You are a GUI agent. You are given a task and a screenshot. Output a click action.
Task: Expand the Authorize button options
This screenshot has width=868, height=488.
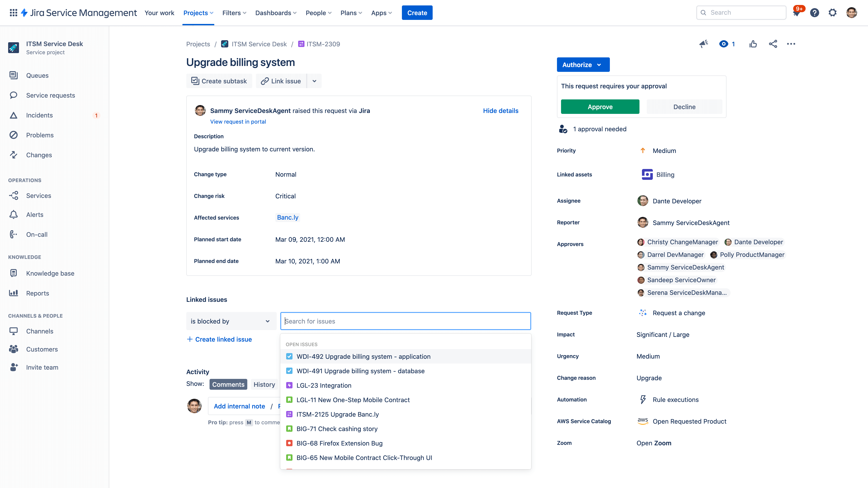[x=599, y=65]
